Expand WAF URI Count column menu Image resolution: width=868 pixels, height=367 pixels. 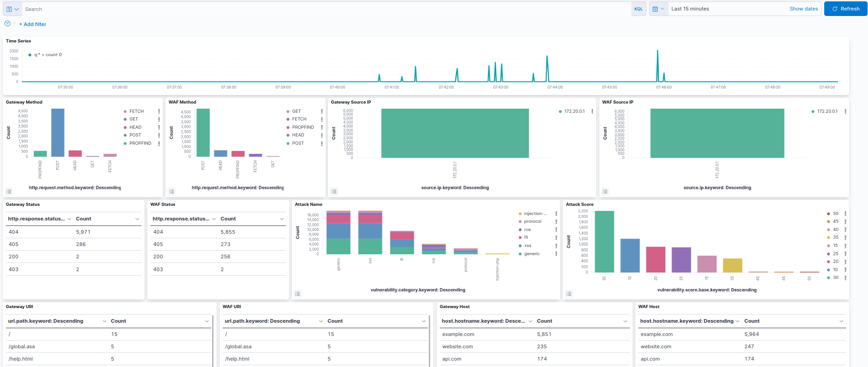pyautogui.click(x=423, y=321)
